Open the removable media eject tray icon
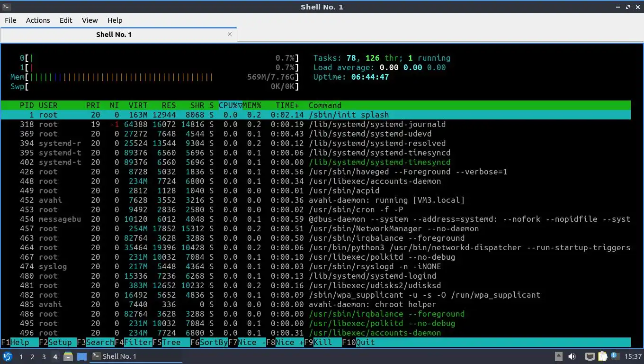Screen dimensions: 644x364 click(559, 356)
